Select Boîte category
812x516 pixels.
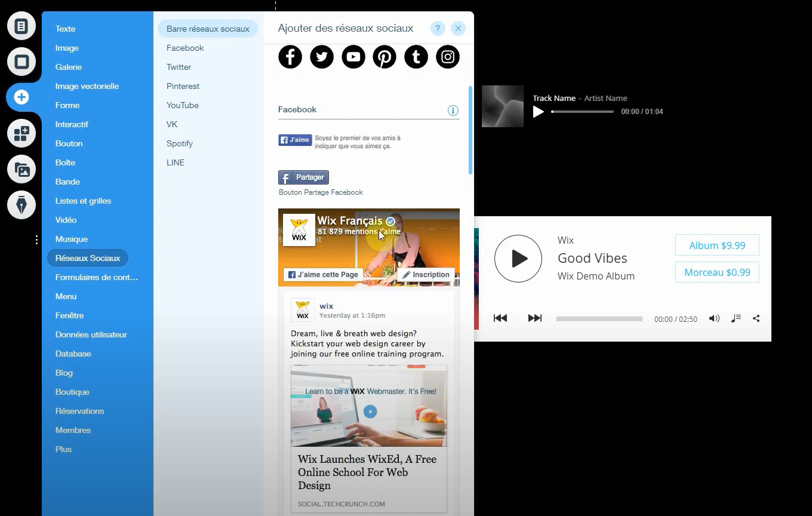click(66, 162)
